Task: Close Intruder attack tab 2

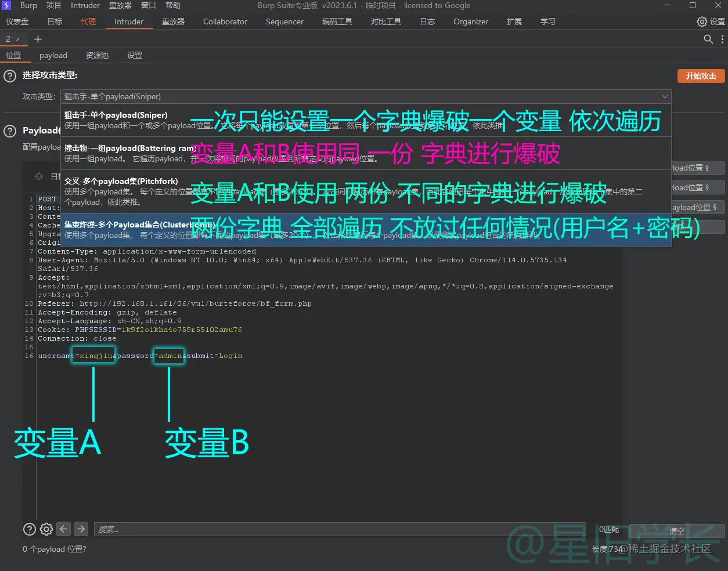Action: (x=18, y=39)
